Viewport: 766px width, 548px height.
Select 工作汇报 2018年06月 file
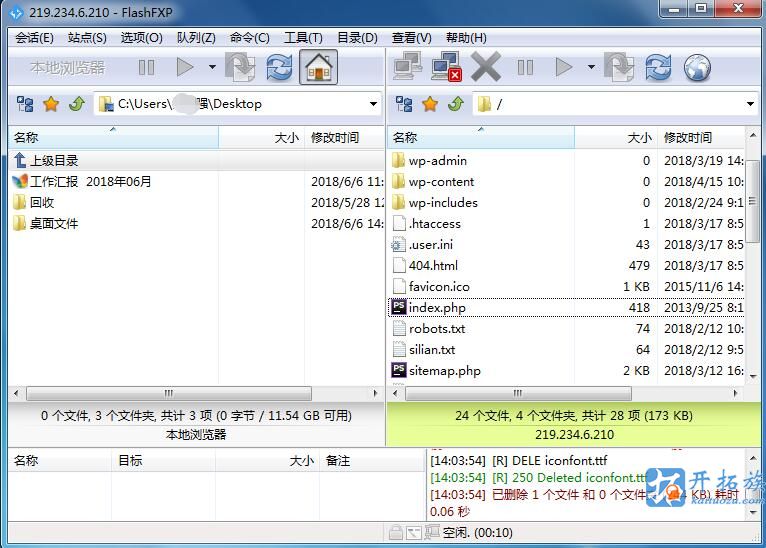(196, 181)
